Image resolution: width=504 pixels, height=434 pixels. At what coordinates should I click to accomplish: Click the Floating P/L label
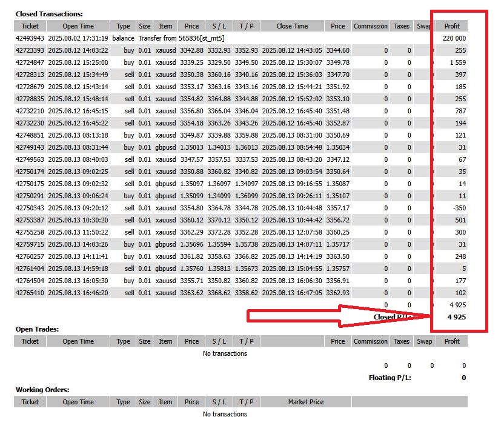390,378
